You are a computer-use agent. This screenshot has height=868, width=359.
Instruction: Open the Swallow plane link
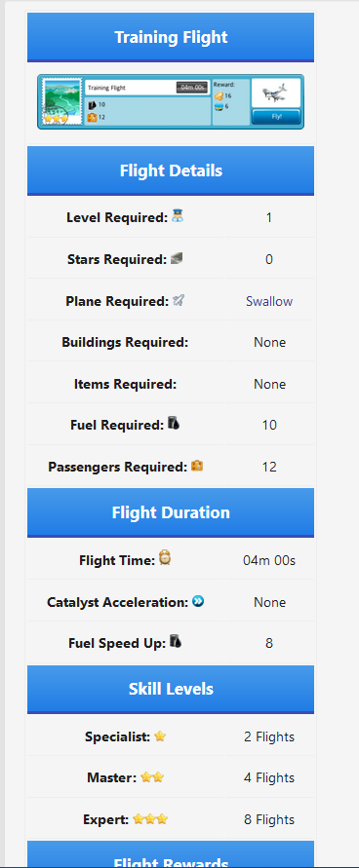(x=269, y=301)
